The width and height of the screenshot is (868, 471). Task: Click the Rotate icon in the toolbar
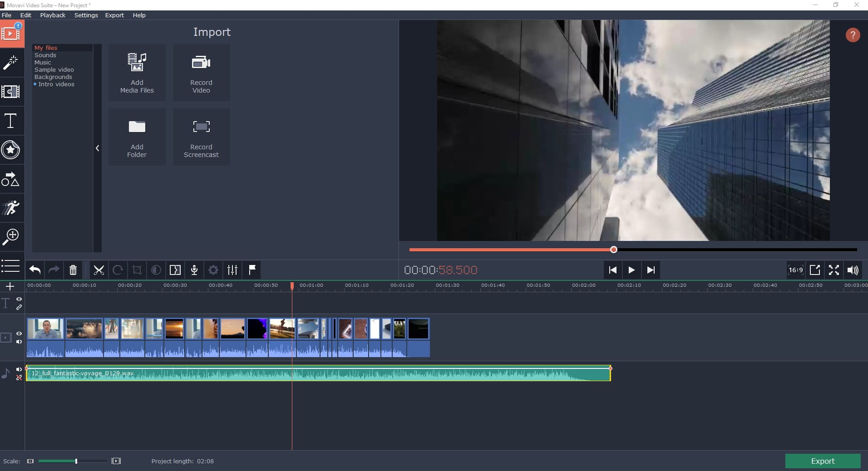click(118, 270)
